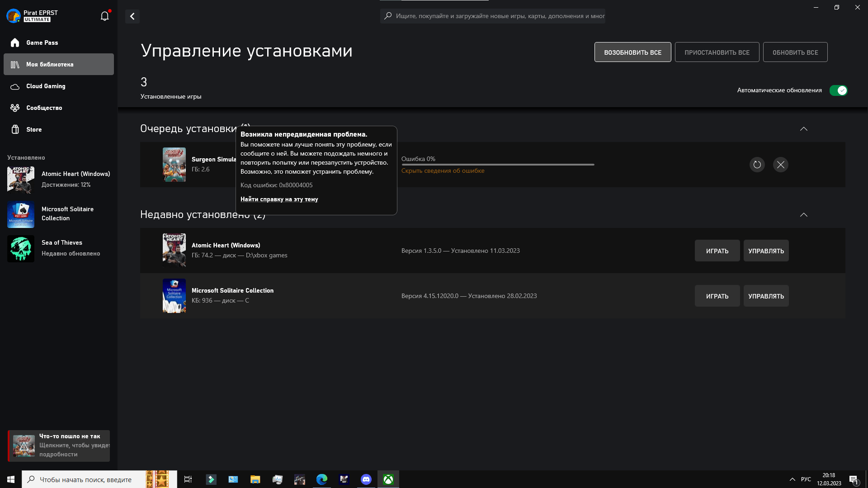Click the Pirat EPRST profile avatar
Screen dimensions: 868x488
[x=14, y=16]
